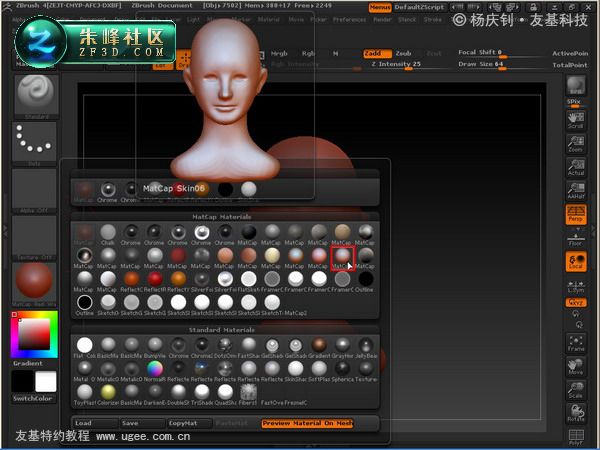This screenshot has height=450, width=600.
Task: Choose the Fibers1 material
Action: [x=248, y=395]
